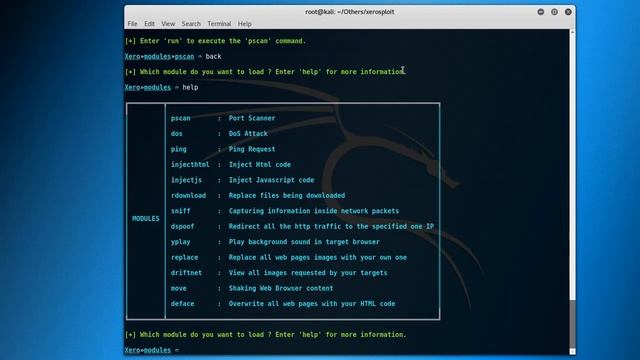
Task: Click the 'driftnet' module name
Action: [186, 273]
